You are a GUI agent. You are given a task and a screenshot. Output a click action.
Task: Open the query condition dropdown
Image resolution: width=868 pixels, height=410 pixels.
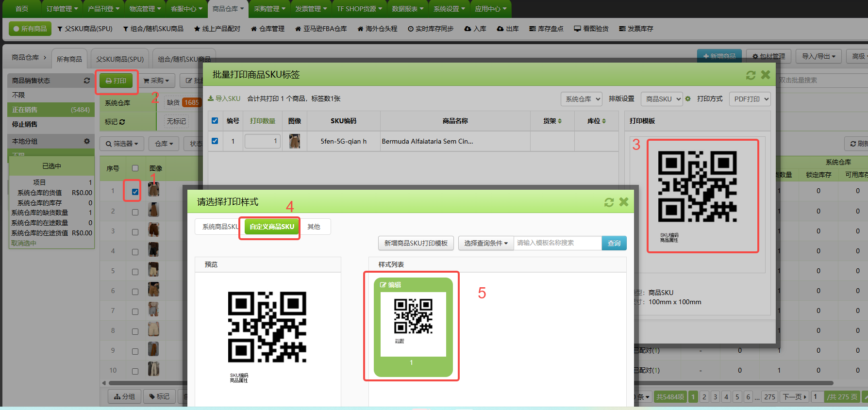tap(485, 243)
